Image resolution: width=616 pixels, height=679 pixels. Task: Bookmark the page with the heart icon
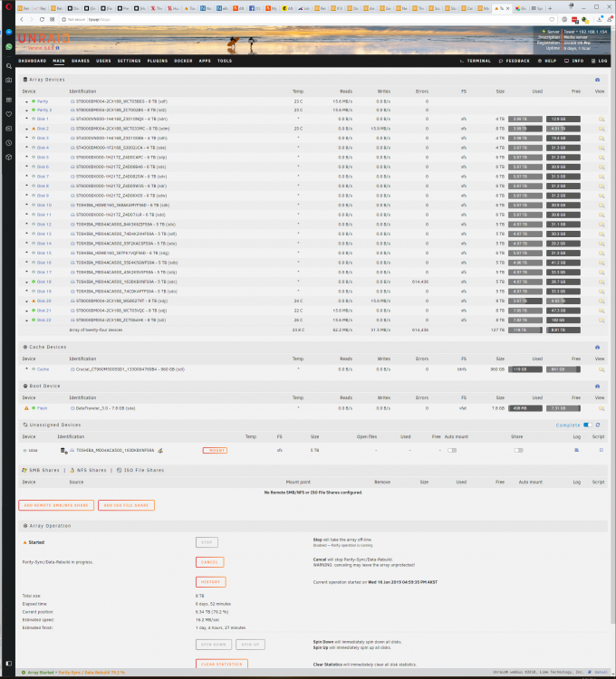point(552,20)
